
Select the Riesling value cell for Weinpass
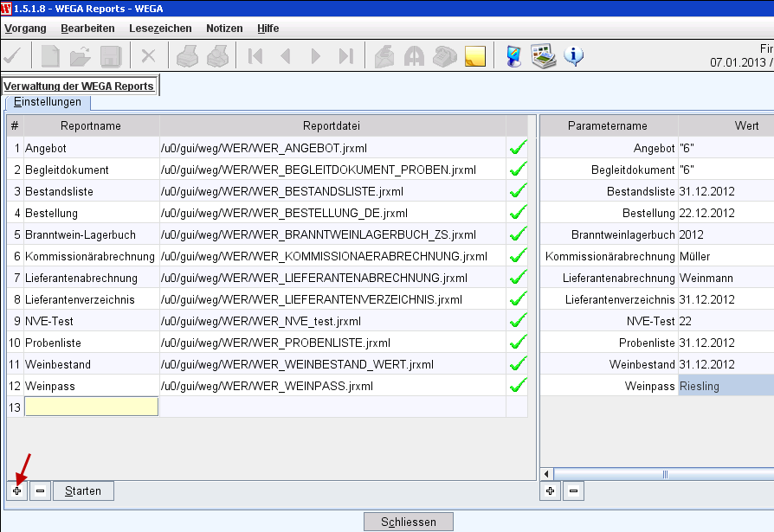tap(726, 386)
